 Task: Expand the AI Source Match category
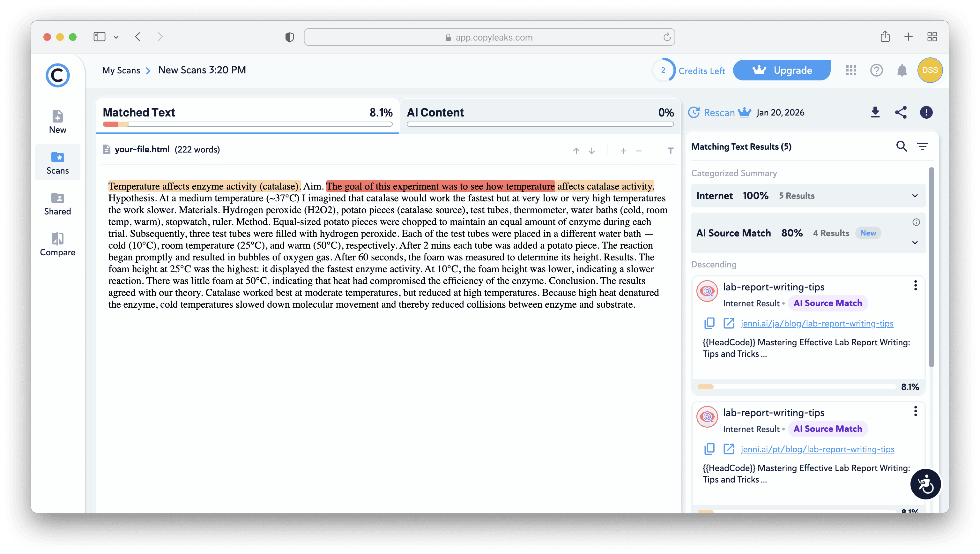coord(915,243)
